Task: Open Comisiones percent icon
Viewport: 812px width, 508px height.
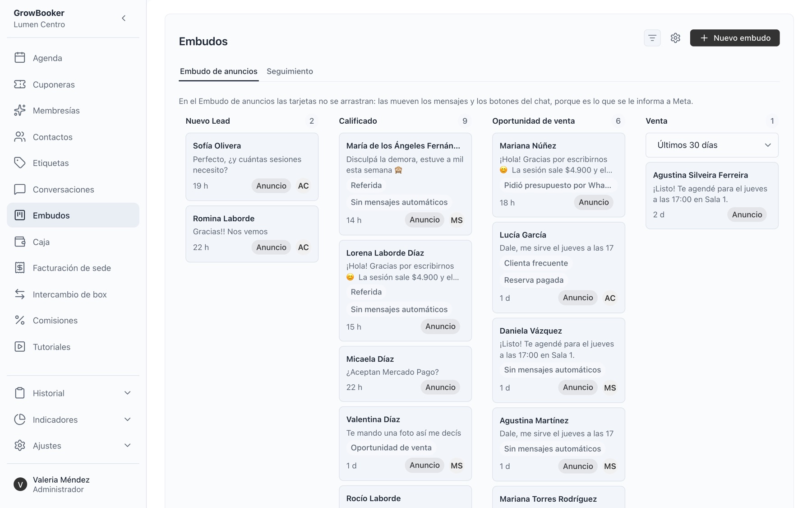Action: tap(20, 320)
